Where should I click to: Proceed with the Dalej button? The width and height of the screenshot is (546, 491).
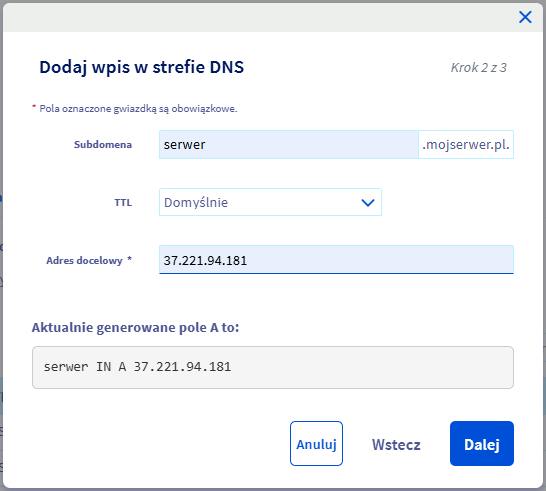[x=482, y=443]
